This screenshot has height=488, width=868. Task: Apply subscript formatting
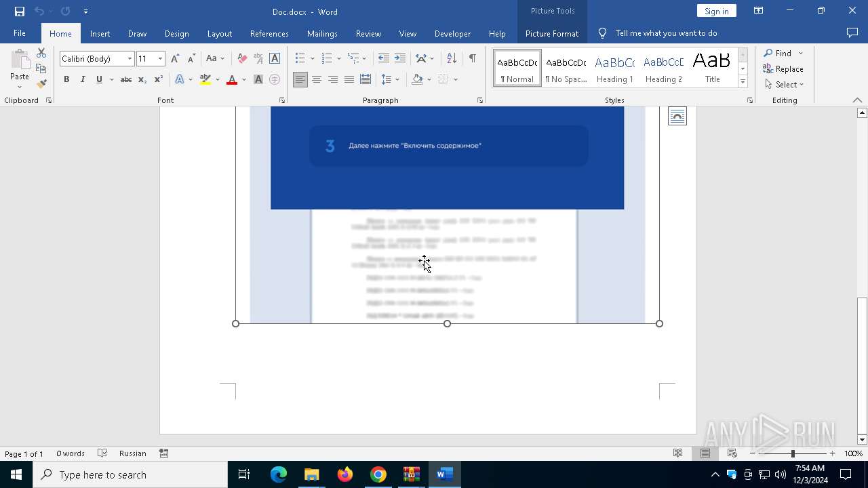tap(142, 79)
